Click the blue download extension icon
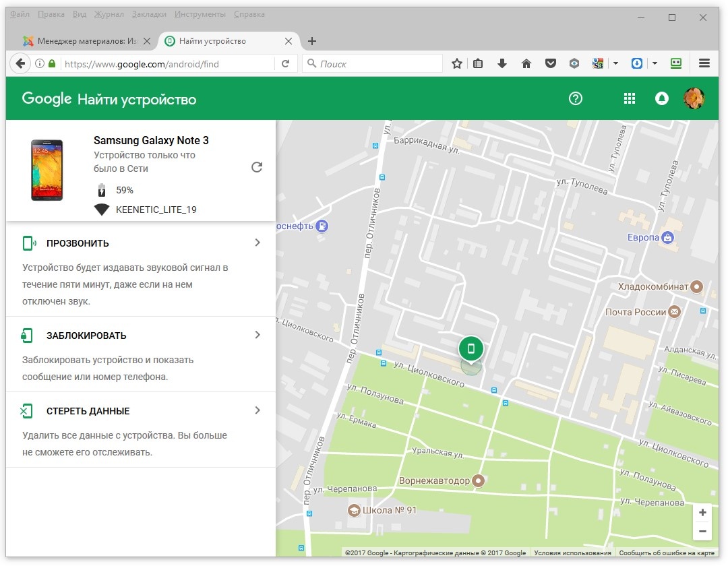 [637, 63]
